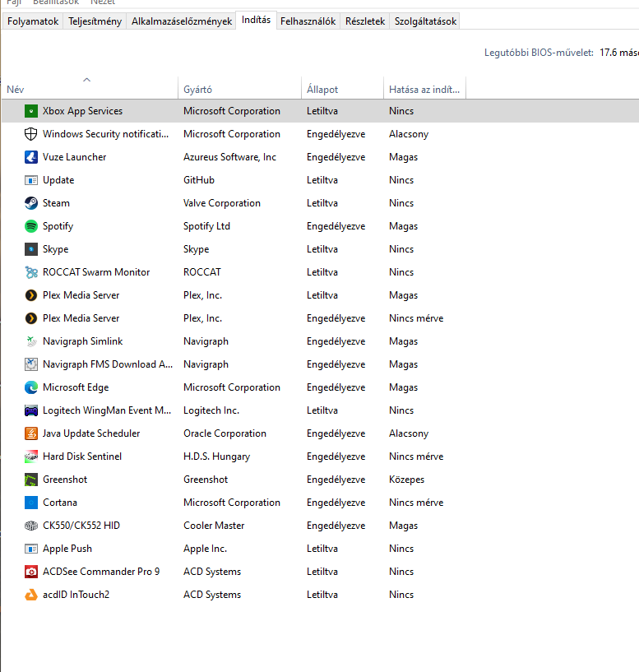Click the Cortana icon

pos(31,503)
